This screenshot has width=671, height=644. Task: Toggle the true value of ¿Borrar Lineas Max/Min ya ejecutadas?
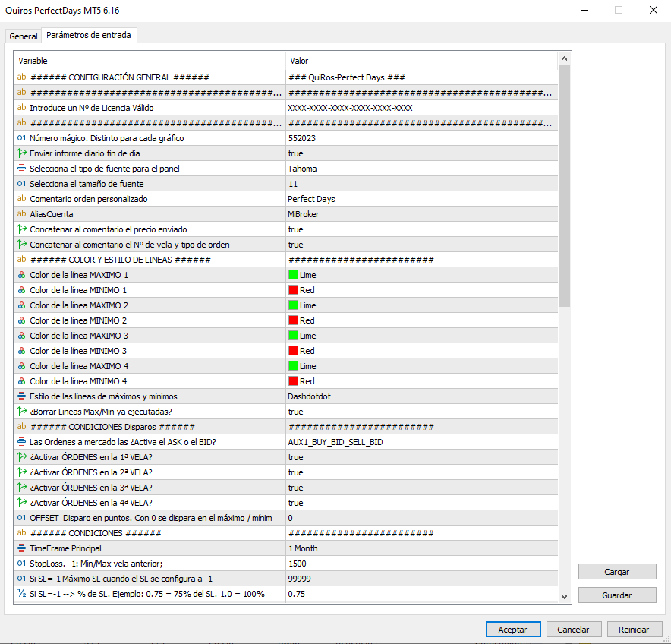click(x=295, y=412)
